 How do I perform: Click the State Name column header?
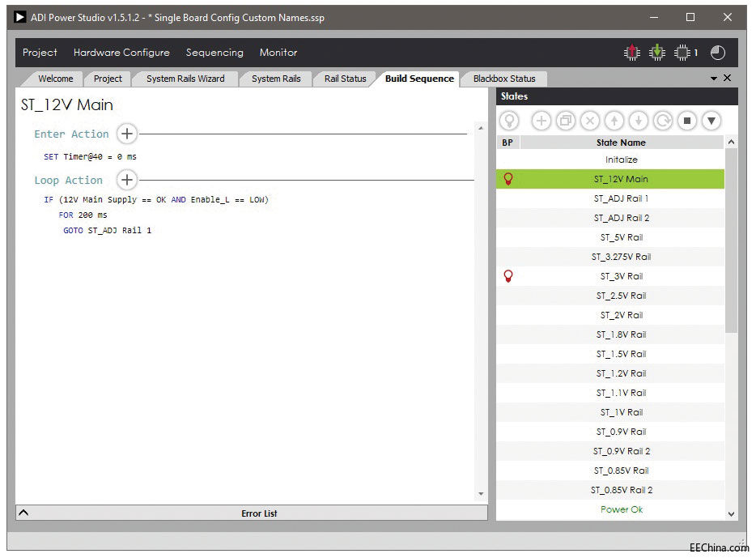point(621,143)
